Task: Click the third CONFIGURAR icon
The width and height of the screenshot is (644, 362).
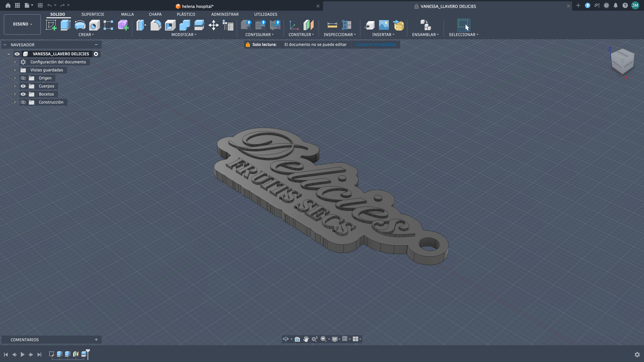Action: tap(275, 25)
